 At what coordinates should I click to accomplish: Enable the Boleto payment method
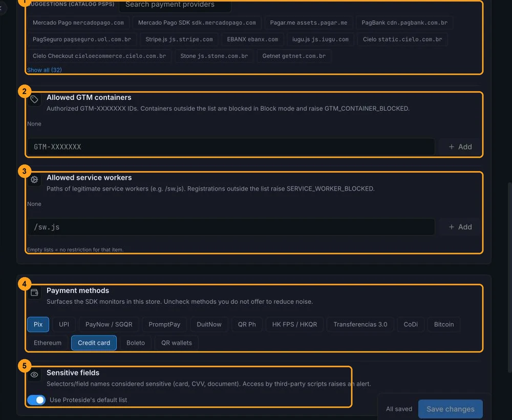tap(136, 343)
